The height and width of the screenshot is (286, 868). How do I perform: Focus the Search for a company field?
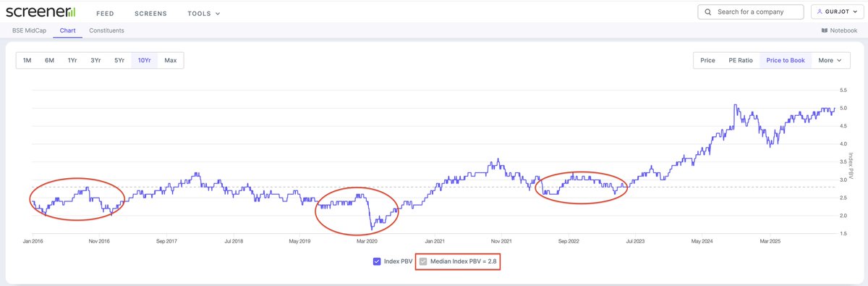751,12
